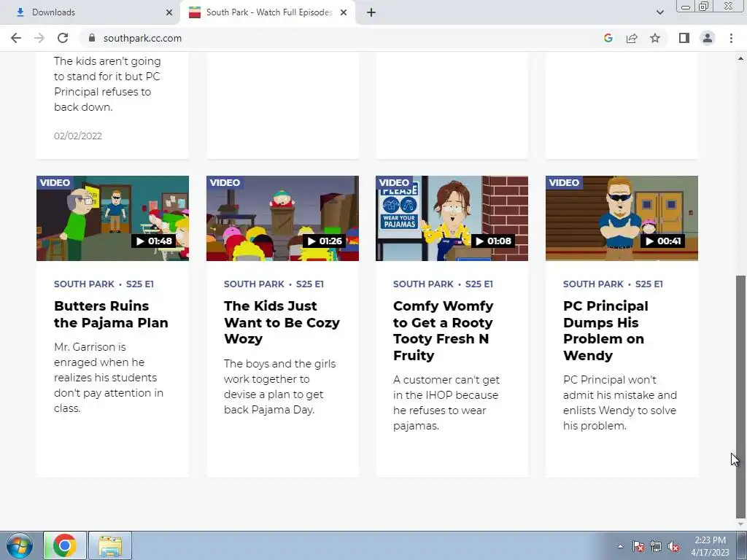The width and height of the screenshot is (747, 560).
Task: Open a new browser tab
Action: 371,12
